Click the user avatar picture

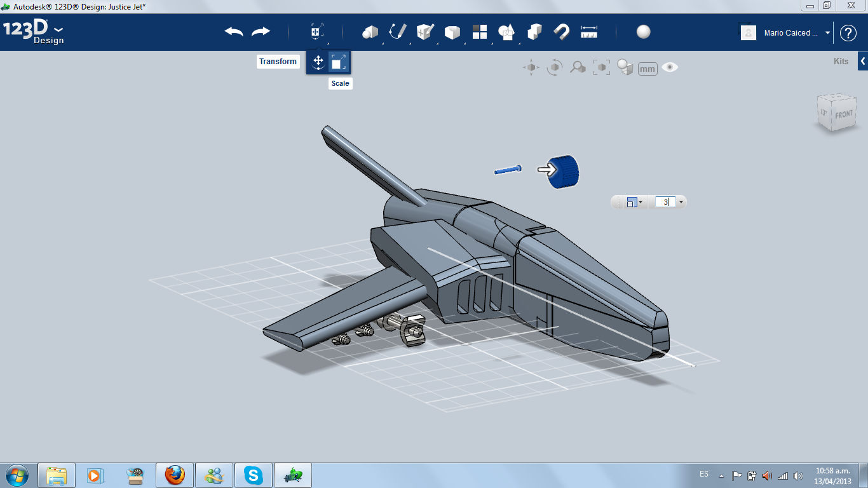pyautogui.click(x=749, y=32)
